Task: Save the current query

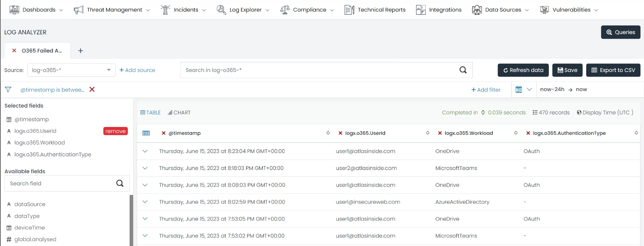Action: 568,70
